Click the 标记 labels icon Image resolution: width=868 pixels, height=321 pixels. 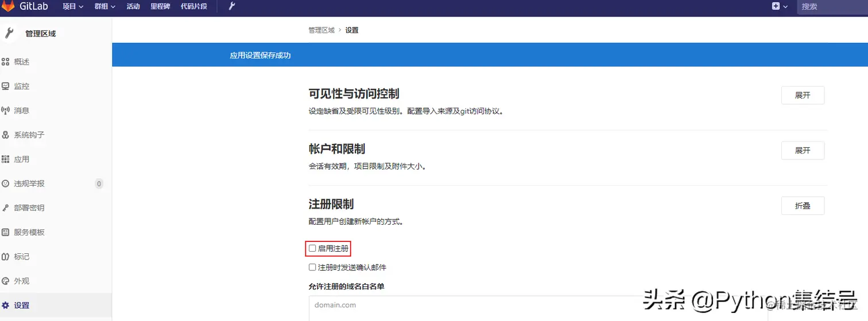coord(6,257)
